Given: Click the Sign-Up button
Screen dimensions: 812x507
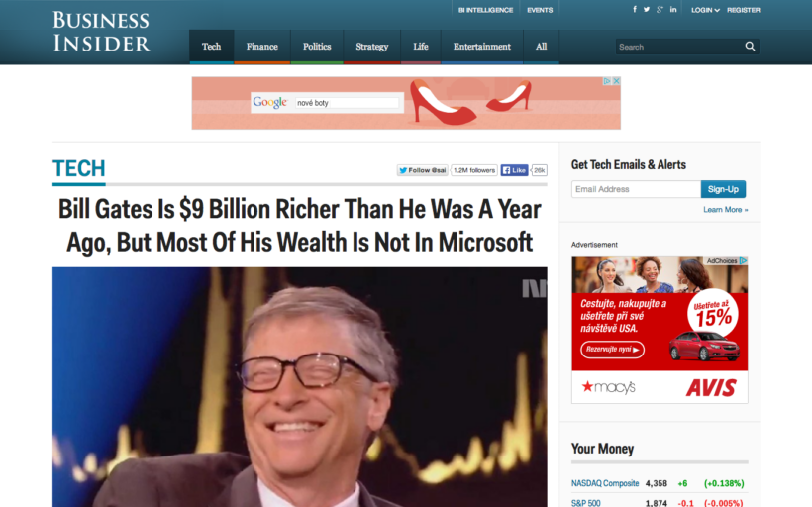Looking at the screenshot, I should click(723, 189).
